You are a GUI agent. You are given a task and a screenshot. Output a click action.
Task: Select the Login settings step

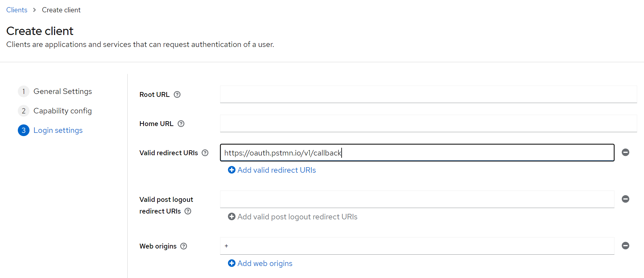[x=50, y=130]
